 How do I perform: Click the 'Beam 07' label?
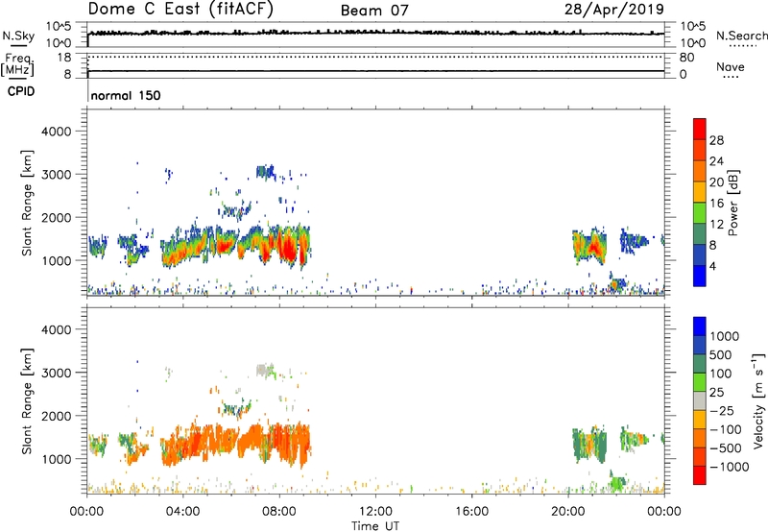tap(374, 11)
